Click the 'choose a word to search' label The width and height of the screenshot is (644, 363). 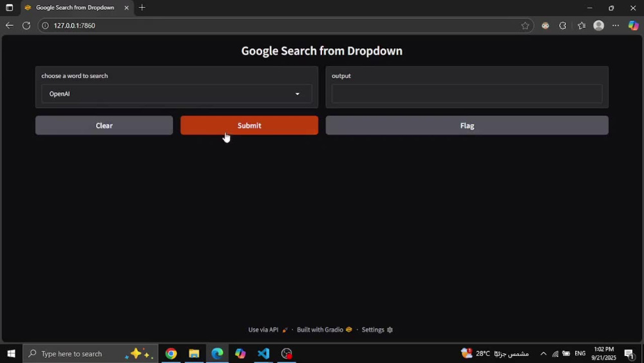[x=74, y=75]
